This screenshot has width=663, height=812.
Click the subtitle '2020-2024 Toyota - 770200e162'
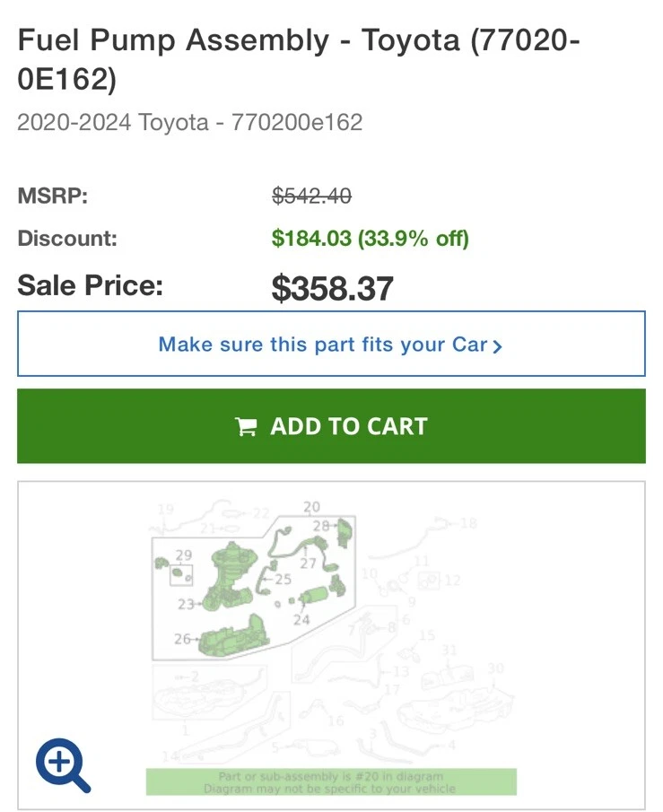[x=190, y=121]
